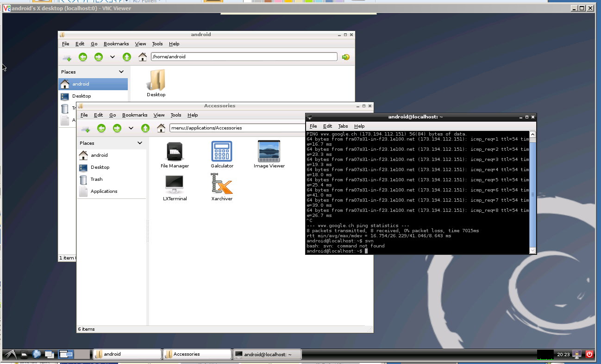The width and height of the screenshot is (601, 364).
Task: Open the web browser globe icon in panel
Action: pos(37,354)
